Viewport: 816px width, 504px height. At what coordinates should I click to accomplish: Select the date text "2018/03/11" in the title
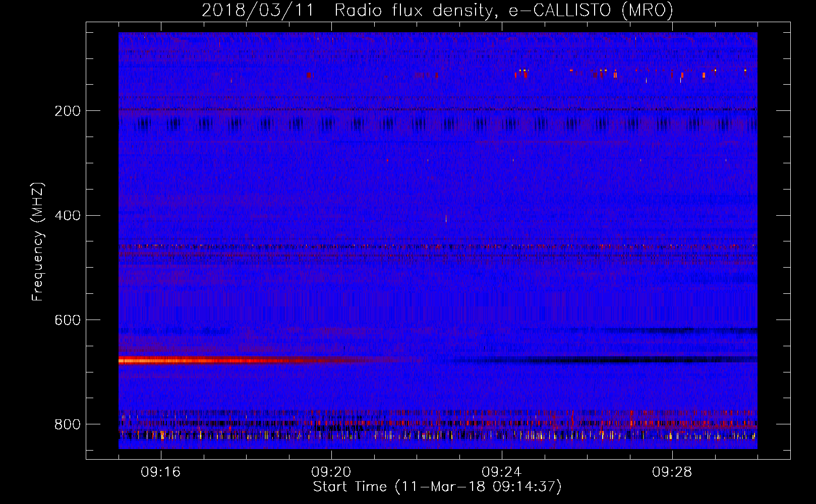(x=258, y=10)
